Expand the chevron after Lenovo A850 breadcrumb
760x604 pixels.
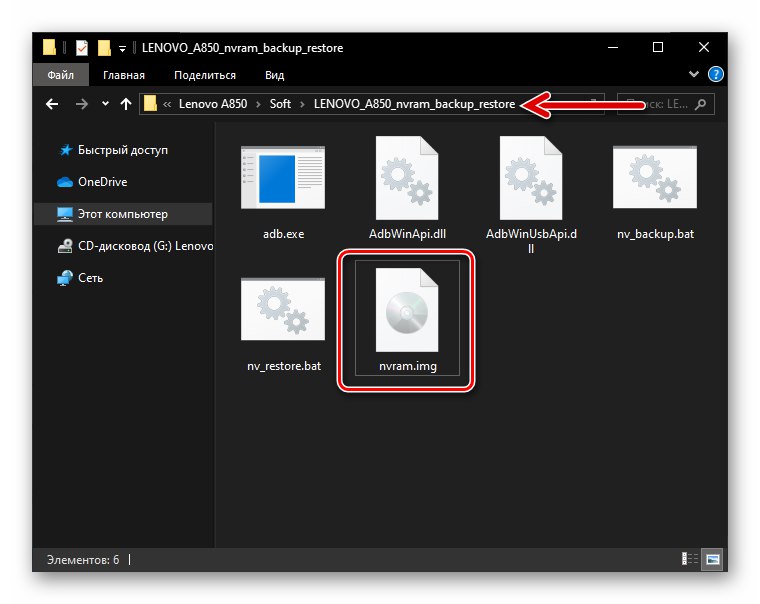point(258,104)
